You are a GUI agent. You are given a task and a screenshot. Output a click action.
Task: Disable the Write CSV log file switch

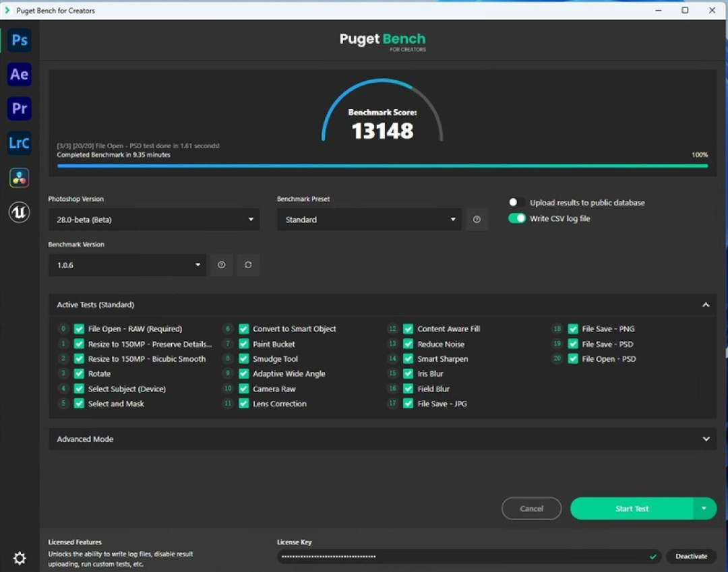tap(516, 218)
